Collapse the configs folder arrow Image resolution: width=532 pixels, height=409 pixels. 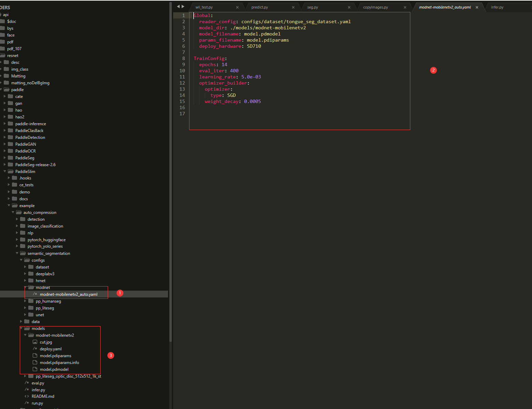21,260
